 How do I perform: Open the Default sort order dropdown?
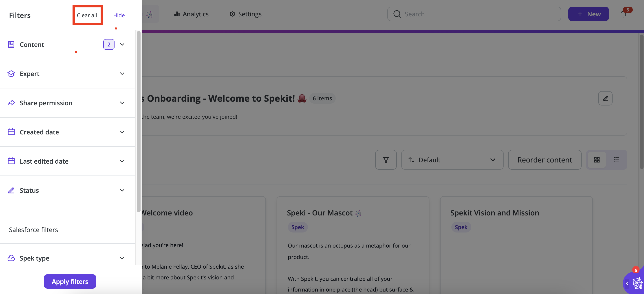[x=452, y=160]
